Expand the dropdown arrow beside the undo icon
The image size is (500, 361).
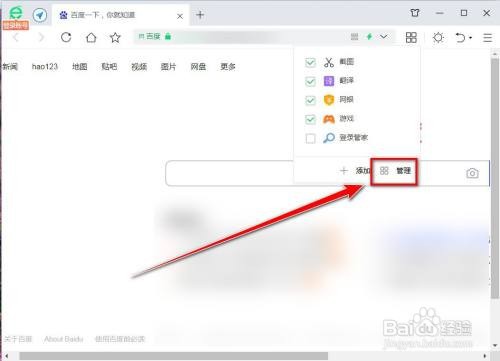[x=470, y=38]
